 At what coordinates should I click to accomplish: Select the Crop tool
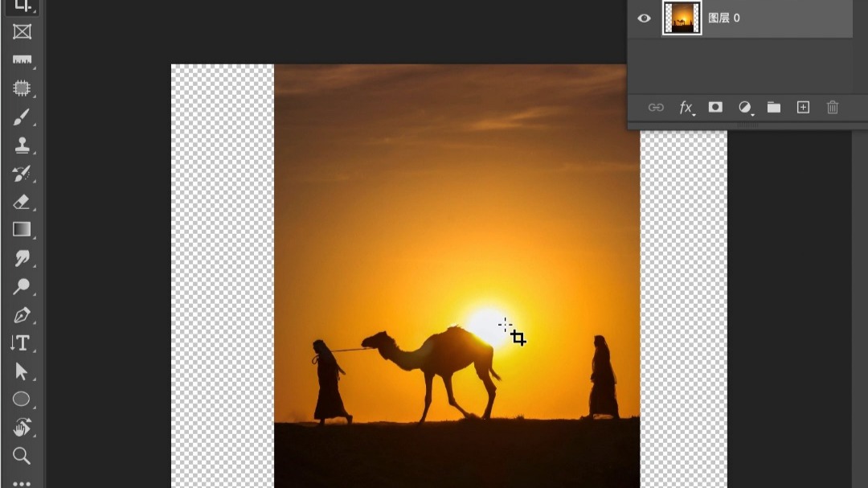[22, 6]
